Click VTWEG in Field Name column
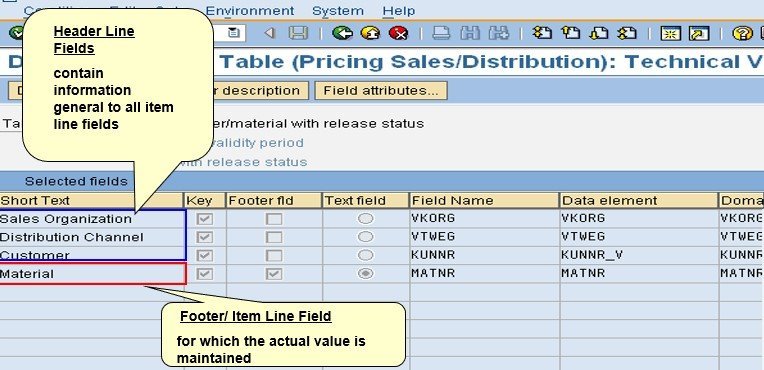The image size is (764, 370). (433, 237)
